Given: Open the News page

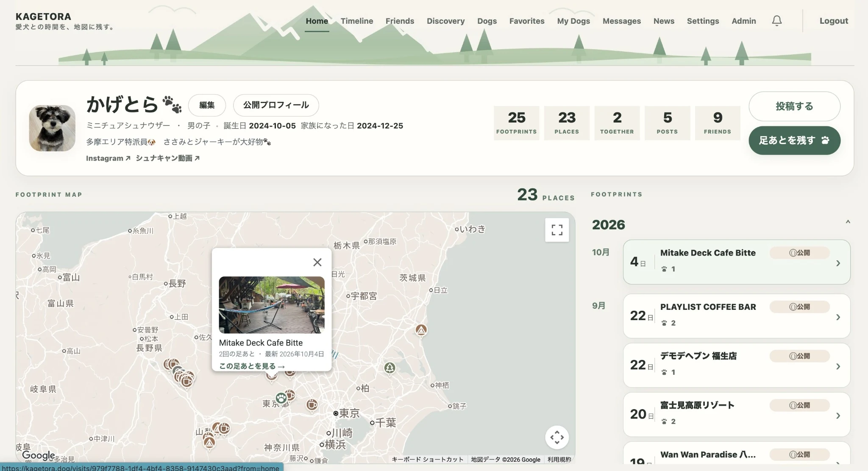Looking at the screenshot, I should 664,21.
